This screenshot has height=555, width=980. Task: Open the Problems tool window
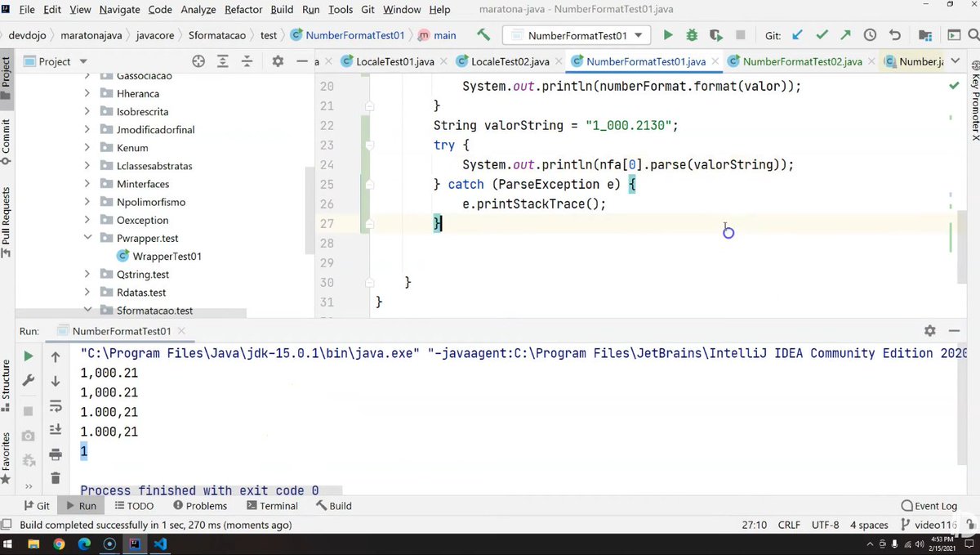tap(199, 506)
